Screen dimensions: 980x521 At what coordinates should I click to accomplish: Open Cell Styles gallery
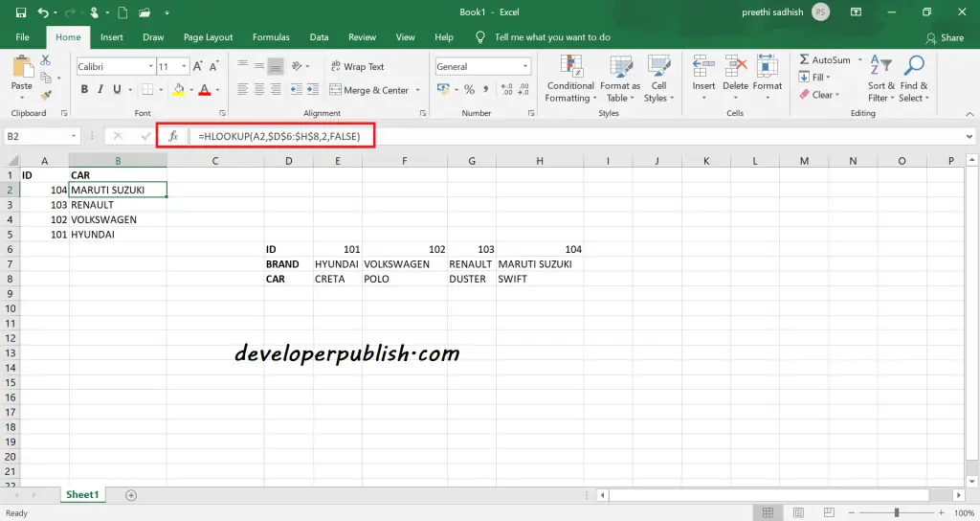(x=658, y=79)
